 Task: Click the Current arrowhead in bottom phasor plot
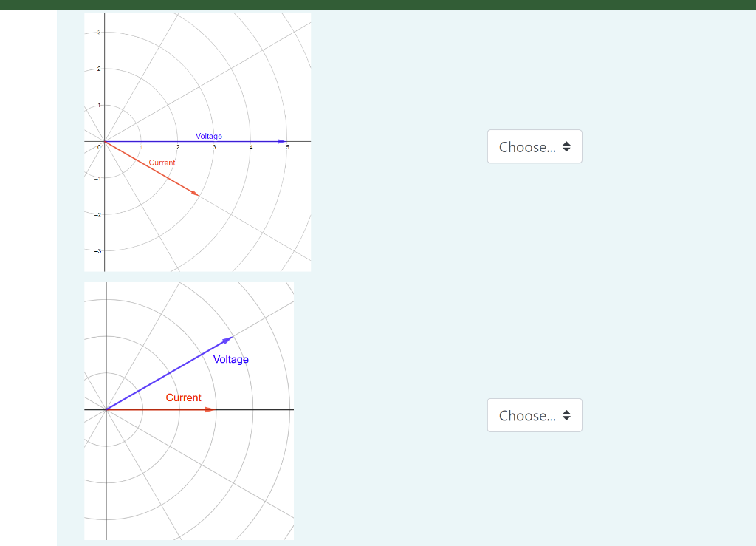pos(210,408)
